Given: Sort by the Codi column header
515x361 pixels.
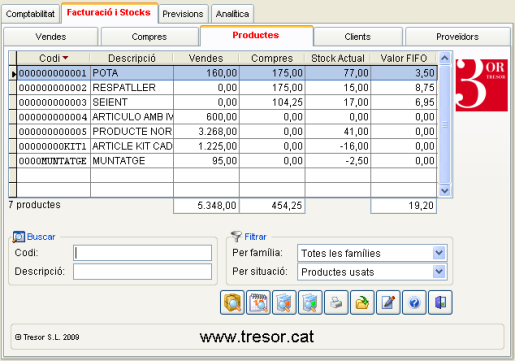Looking at the screenshot, I should (x=53, y=58).
